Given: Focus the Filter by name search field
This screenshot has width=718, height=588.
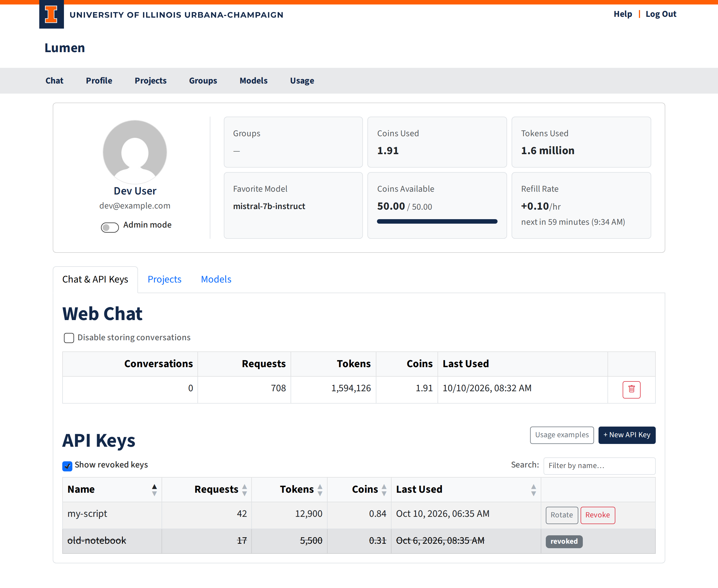Looking at the screenshot, I should [599, 466].
